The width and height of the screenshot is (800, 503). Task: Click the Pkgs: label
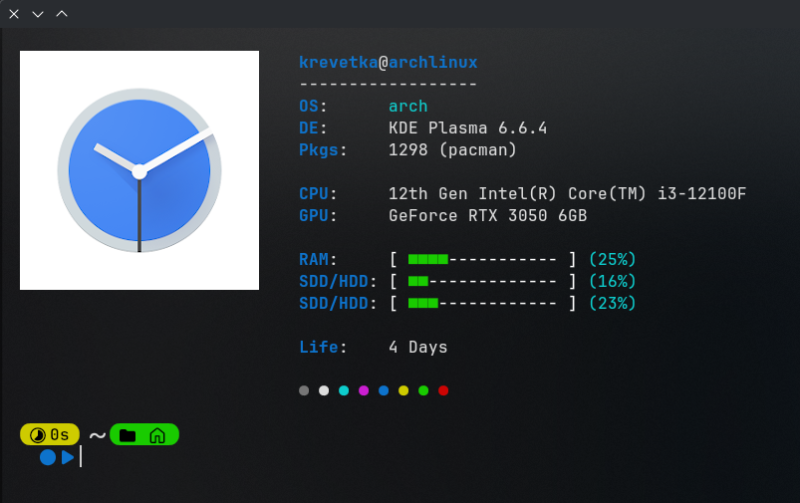[x=322, y=150]
